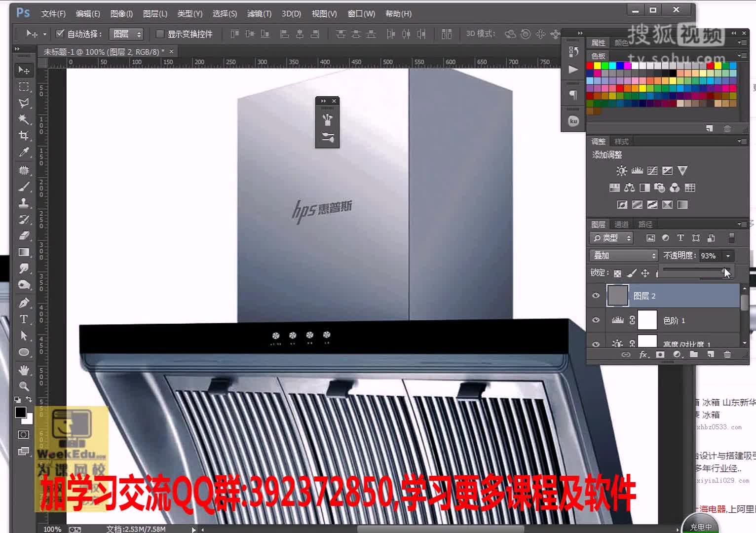Viewport: 756px width, 533px height.
Task: Add a Channel Mixer adjustment icon
Action: (x=675, y=188)
